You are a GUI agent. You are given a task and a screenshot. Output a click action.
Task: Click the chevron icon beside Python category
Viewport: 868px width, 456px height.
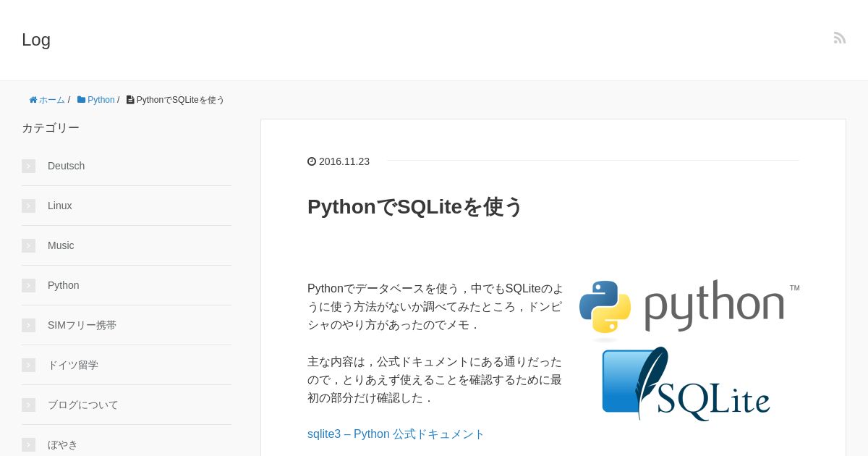pos(28,285)
